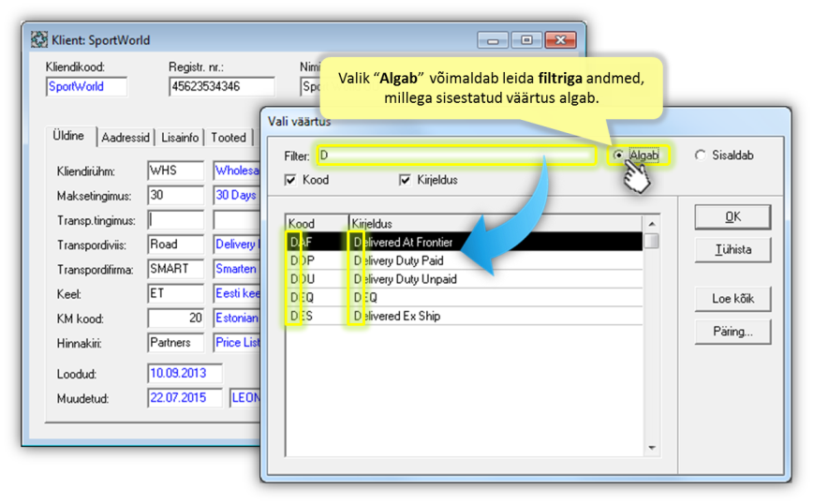Close the Klient: SportWorld window
Image resolution: width=813 pixels, height=504 pixels.
560,40
